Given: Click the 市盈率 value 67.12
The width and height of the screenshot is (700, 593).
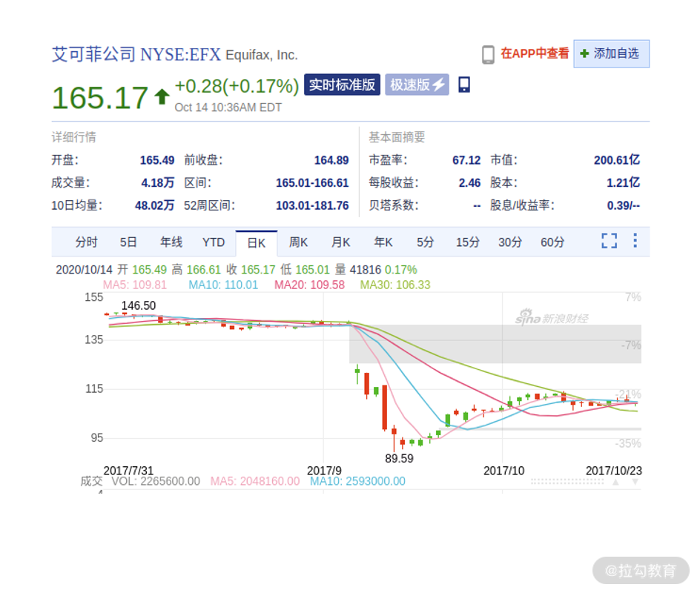Looking at the screenshot, I should coord(466,160).
